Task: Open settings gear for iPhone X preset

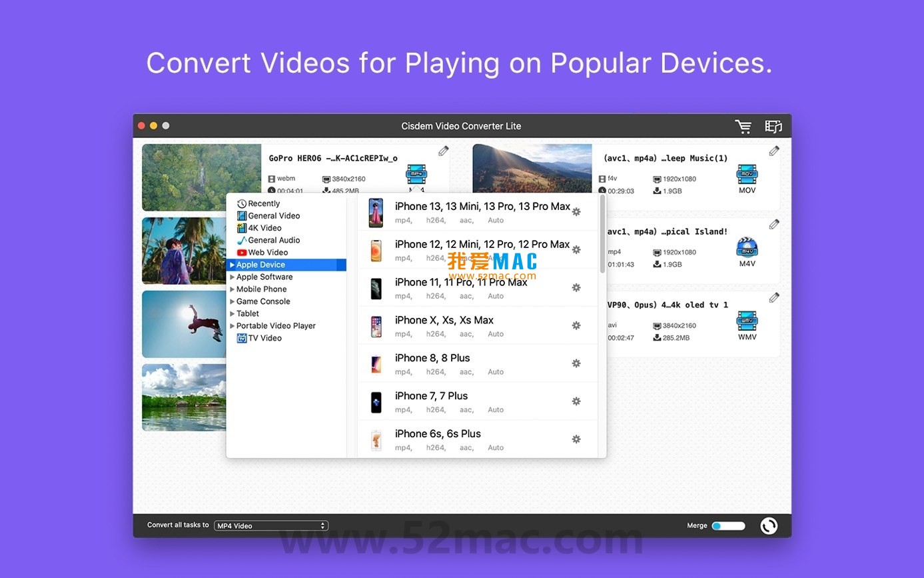Action: [576, 325]
